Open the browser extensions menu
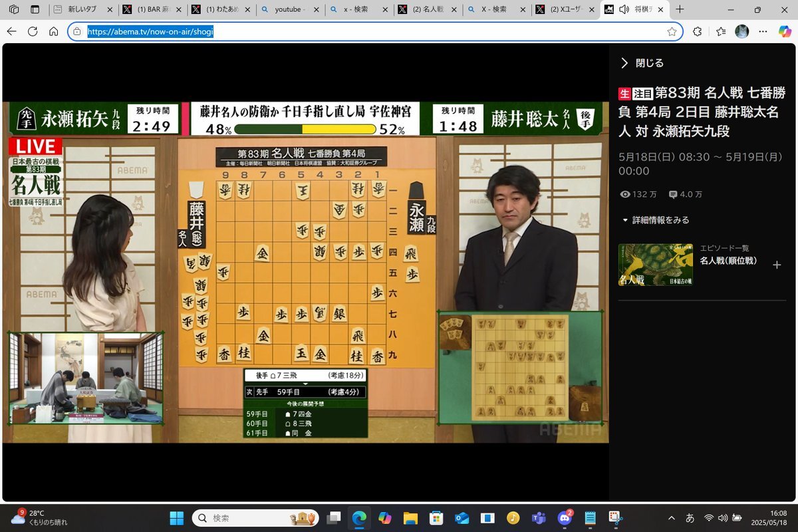This screenshot has width=798, height=532. coord(697,31)
